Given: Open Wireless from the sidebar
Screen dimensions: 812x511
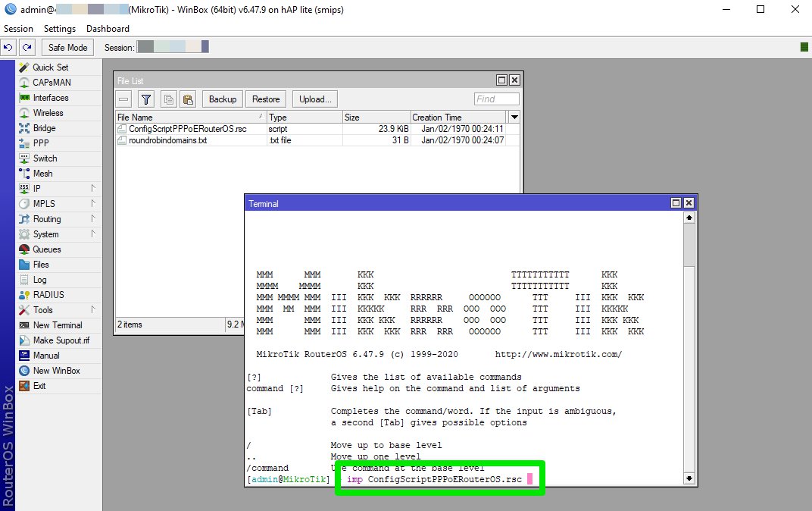Looking at the screenshot, I should 48,113.
